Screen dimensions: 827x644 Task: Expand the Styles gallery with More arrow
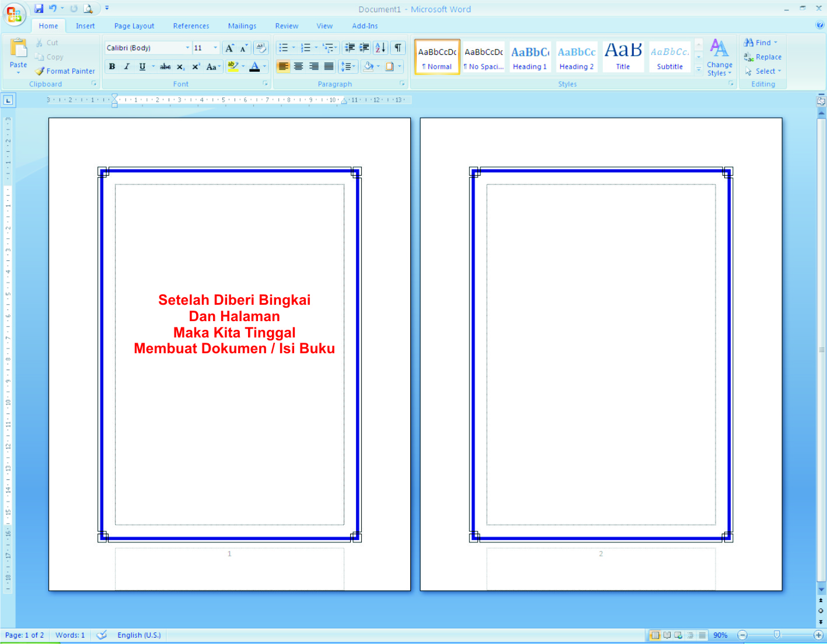[699, 69]
